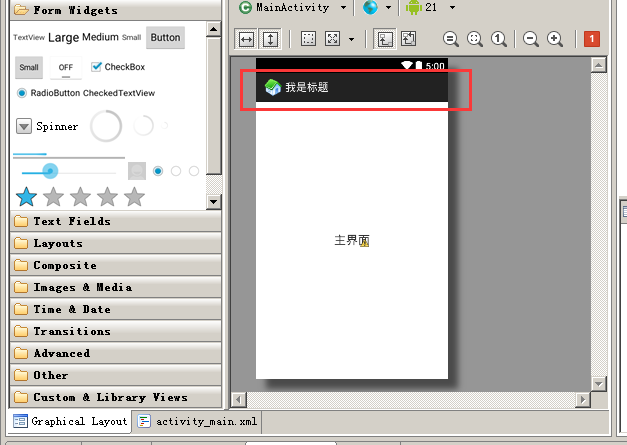
Task: Reset zoom to 100% icon
Action: [497, 39]
